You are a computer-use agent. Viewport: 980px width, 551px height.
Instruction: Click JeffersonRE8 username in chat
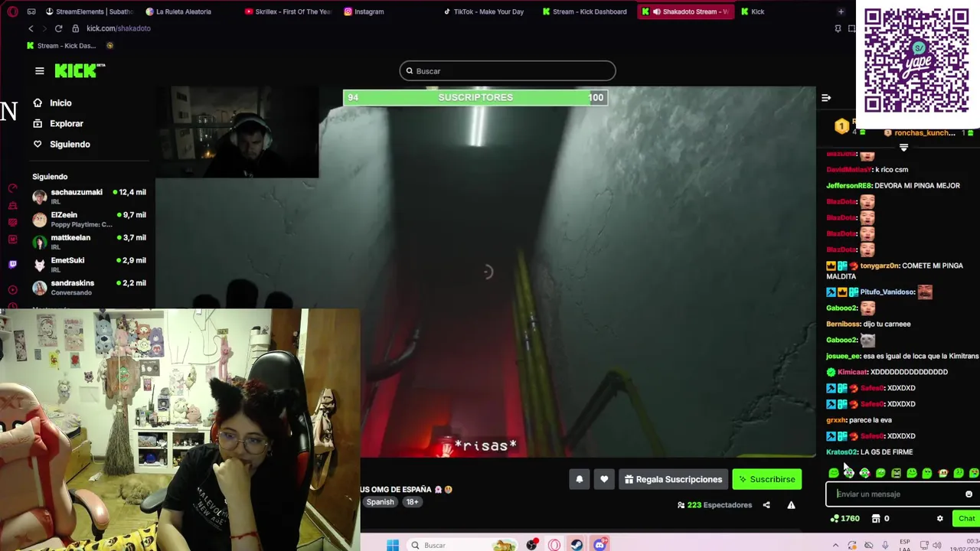coord(850,185)
